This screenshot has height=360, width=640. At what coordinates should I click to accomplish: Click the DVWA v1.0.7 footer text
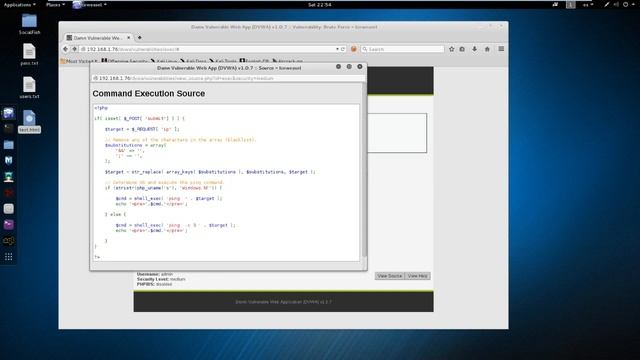(x=283, y=302)
